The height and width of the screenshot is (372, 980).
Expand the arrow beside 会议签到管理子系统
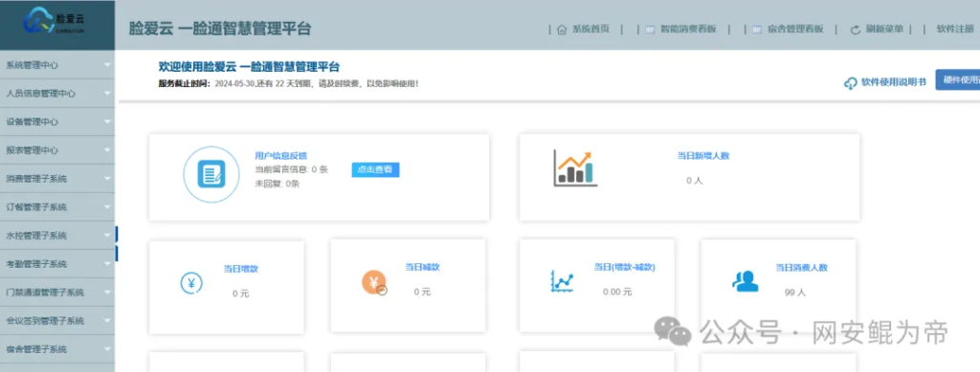coord(107,320)
